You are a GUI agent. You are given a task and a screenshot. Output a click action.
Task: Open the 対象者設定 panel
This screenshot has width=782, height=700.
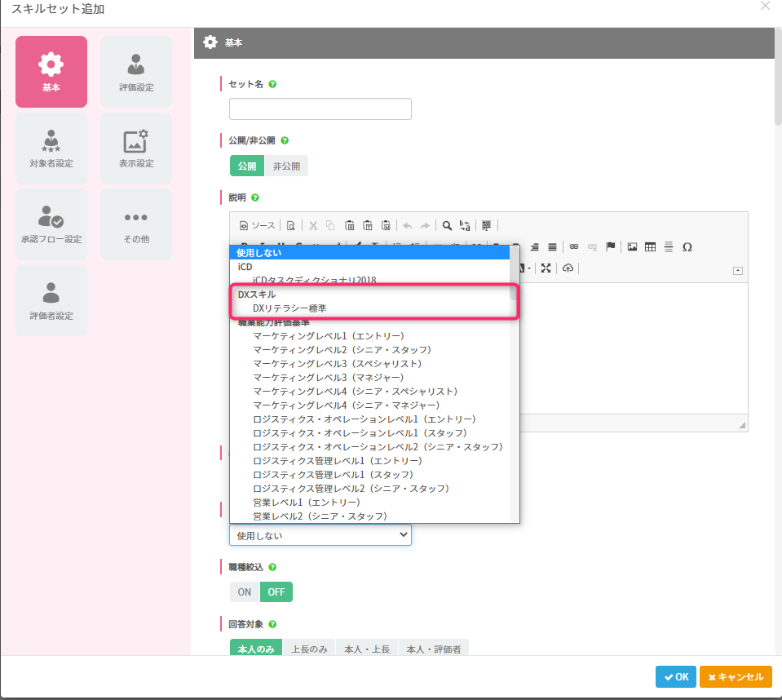click(51, 148)
